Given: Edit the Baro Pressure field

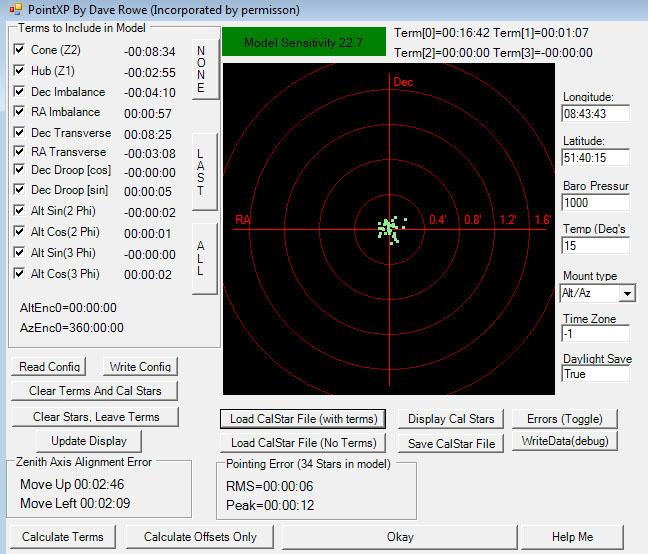Looking at the screenshot, I should 596,202.
